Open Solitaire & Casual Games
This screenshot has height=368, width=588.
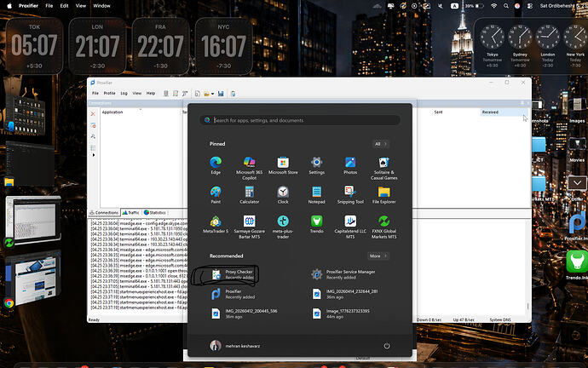(384, 169)
